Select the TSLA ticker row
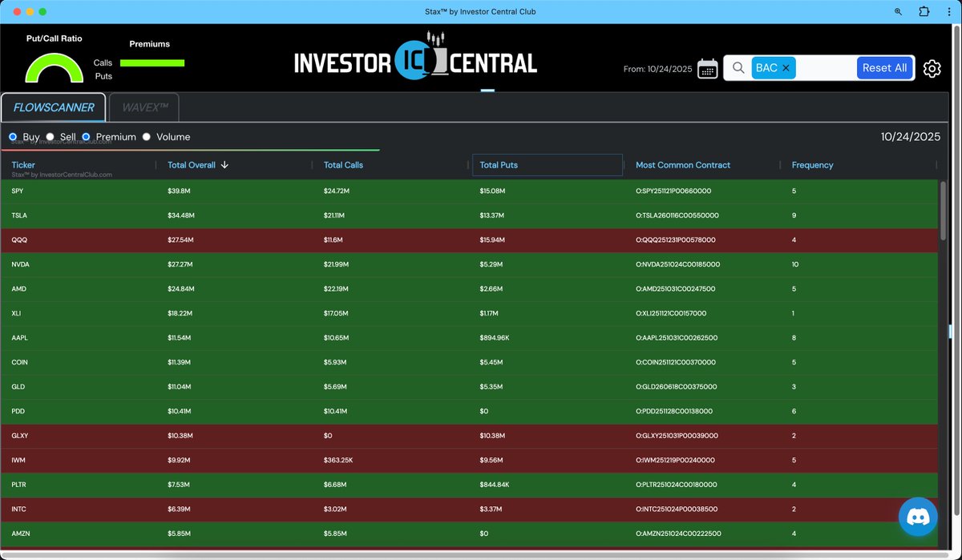Screen dimensions: 962x560 click(469, 216)
